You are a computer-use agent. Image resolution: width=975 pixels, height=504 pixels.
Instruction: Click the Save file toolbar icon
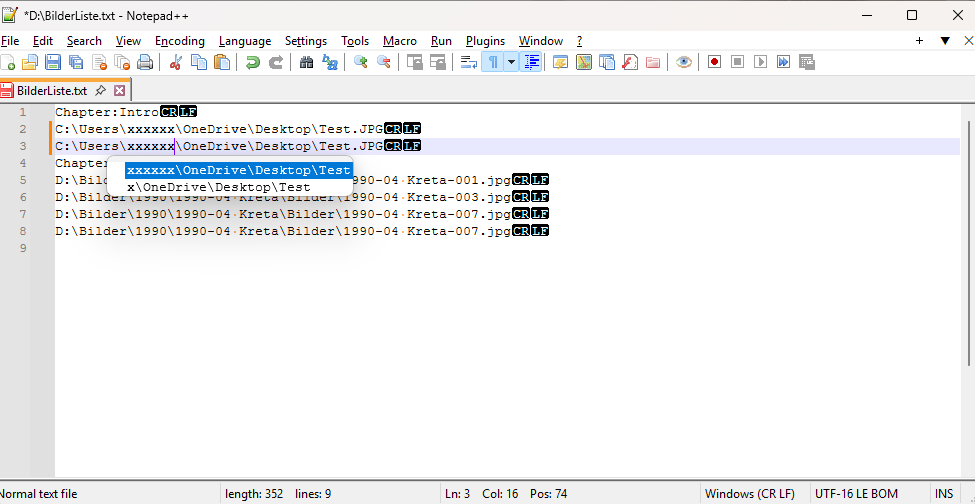(53, 62)
